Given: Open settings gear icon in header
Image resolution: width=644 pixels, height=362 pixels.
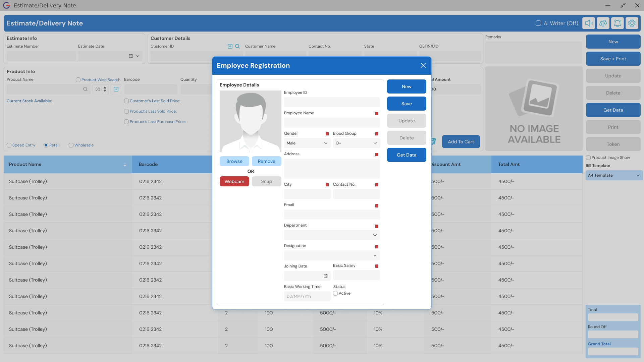Looking at the screenshot, I should pyautogui.click(x=632, y=23).
